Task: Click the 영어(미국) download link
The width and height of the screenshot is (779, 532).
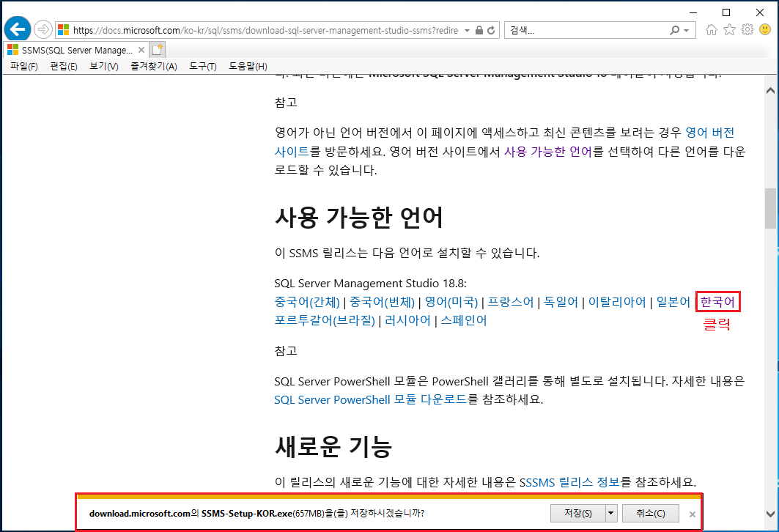Action: click(x=451, y=301)
